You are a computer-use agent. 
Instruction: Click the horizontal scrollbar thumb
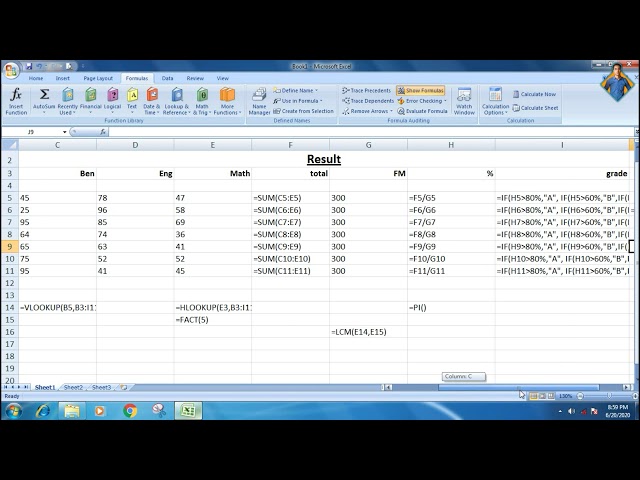[x=518, y=387]
